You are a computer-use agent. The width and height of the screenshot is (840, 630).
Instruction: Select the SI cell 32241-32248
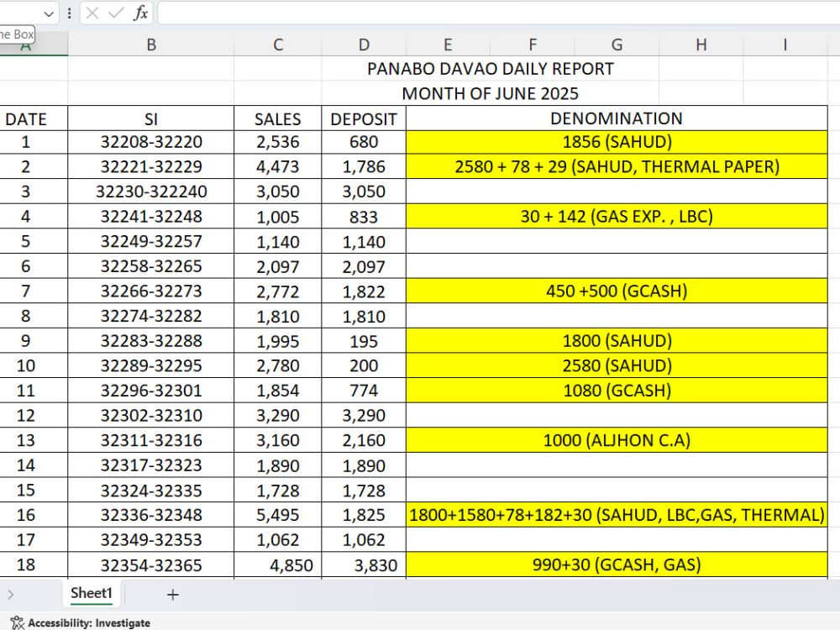pos(151,217)
